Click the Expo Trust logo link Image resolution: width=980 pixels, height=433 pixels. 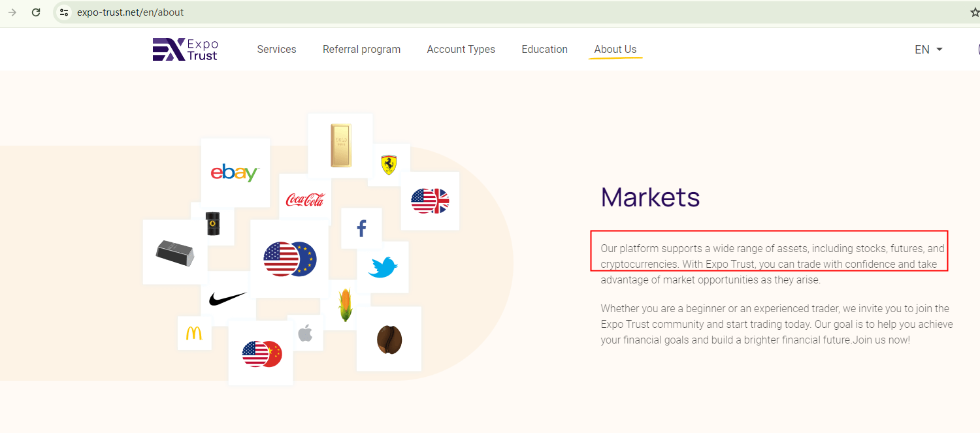[x=186, y=50]
